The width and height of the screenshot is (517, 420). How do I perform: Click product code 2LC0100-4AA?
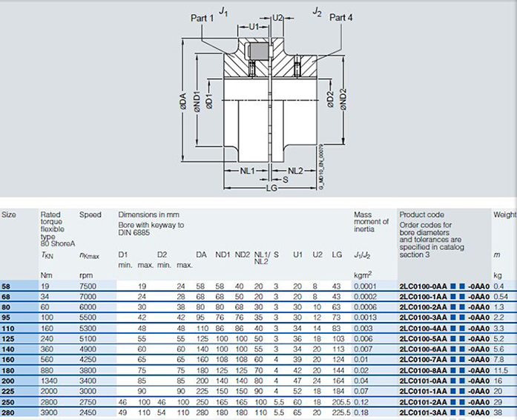(x=424, y=327)
